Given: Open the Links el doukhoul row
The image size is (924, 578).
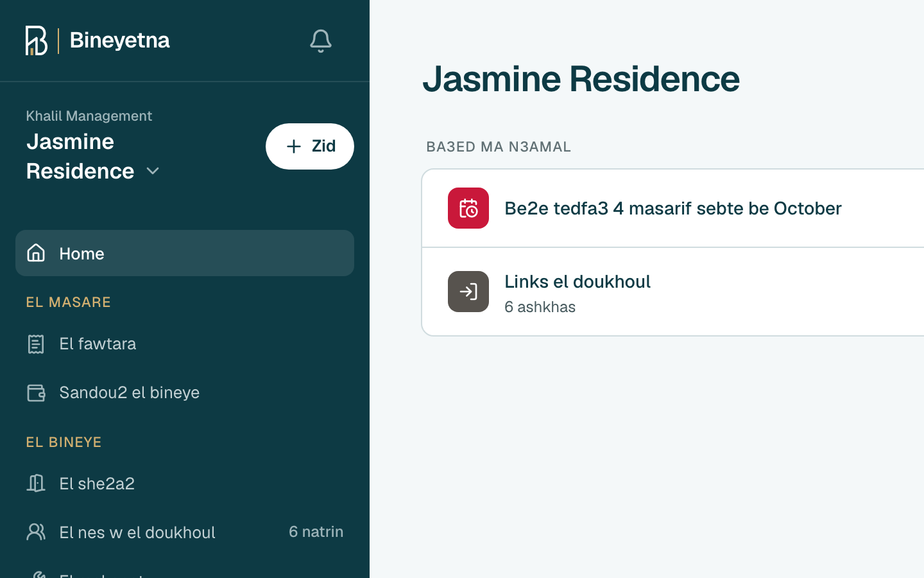Looking at the screenshot, I should [672, 292].
